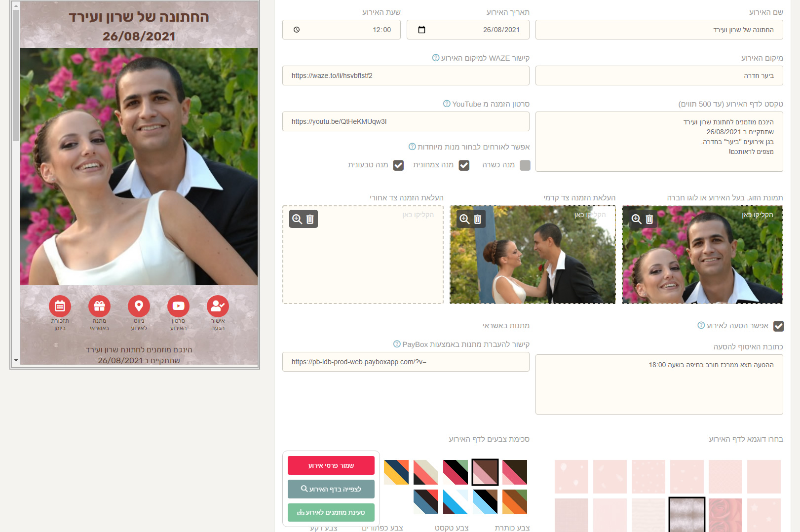Zoom the back-side invitation upload box
The height and width of the screenshot is (532, 800).
(x=297, y=219)
